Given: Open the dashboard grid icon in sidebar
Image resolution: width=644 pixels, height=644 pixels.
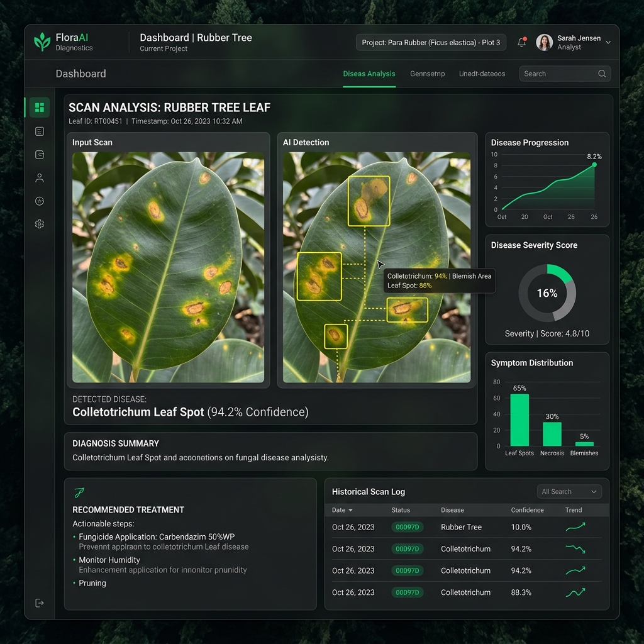Looking at the screenshot, I should click(x=40, y=108).
